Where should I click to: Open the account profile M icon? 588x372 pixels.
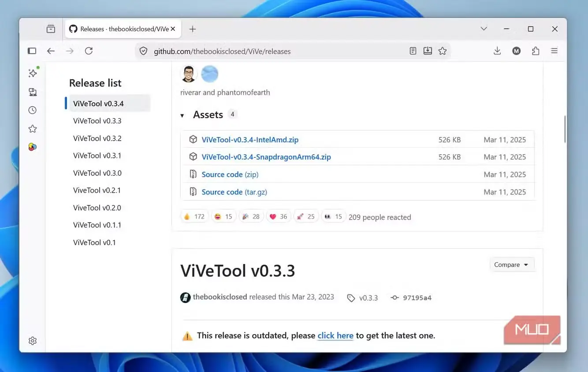[517, 51]
